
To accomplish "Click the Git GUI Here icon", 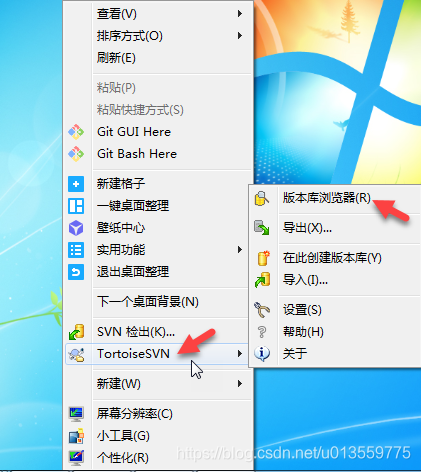I will (x=76, y=132).
